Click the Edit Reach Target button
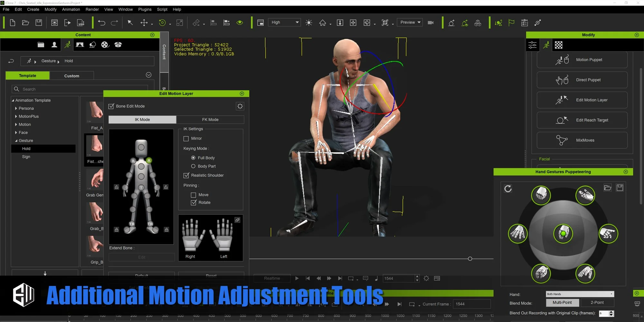The height and width of the screenshot is (322, 644). pyautogui.click(x=582, y=120)
